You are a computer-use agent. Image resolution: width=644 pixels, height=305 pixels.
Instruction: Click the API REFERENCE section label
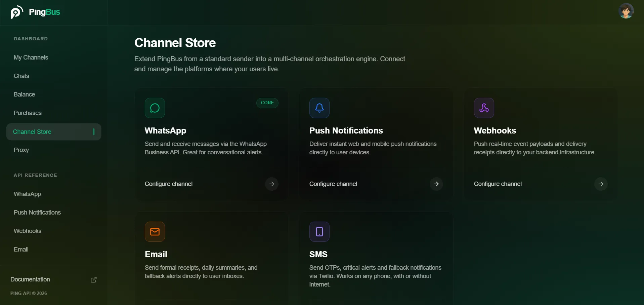coord(35,175)
